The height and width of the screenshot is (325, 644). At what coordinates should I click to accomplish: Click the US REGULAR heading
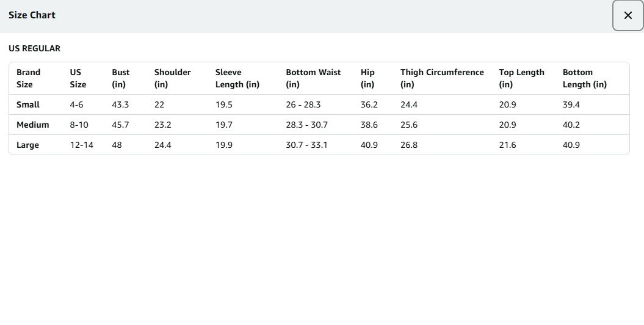tap(34, 48)
